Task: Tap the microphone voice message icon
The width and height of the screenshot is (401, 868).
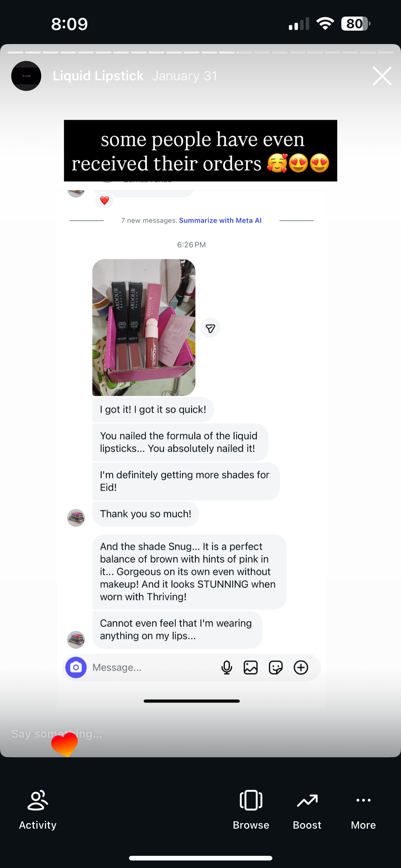Action: (x=227, y=667)
